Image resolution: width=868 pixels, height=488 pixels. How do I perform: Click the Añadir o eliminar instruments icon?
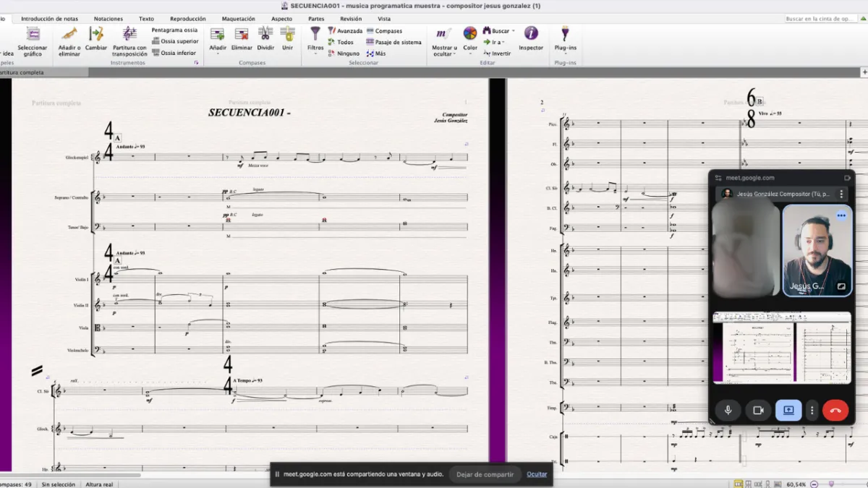click(69, 35)
